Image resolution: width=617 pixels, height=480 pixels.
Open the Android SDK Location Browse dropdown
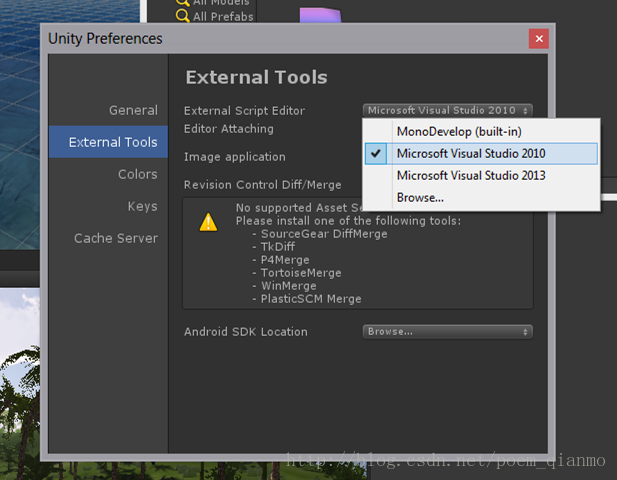click(x=447, y=332)
